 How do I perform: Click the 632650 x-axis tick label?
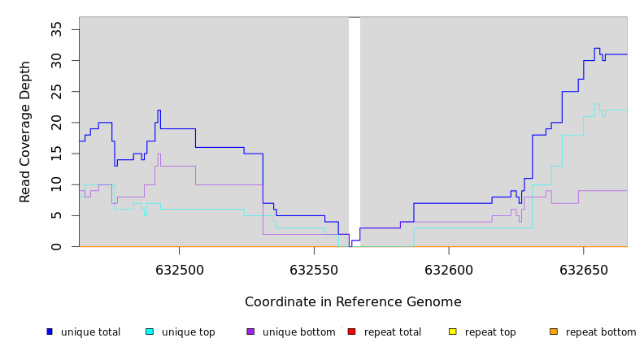584,270
